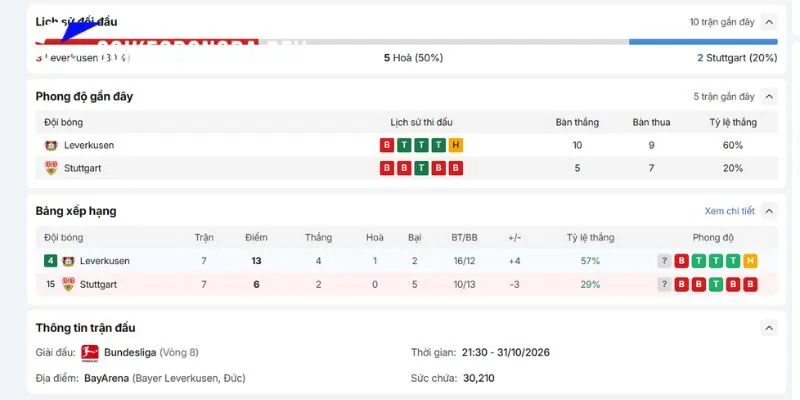Click Stuttgart's 6 points value

coord(256,284)
